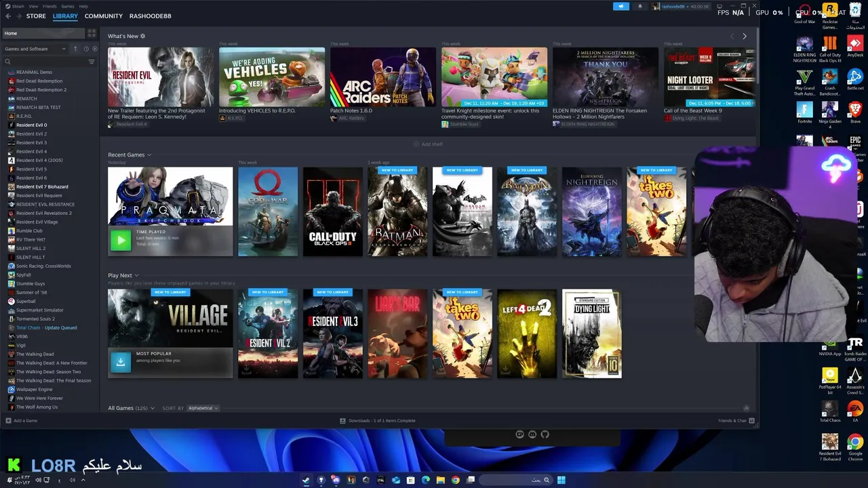
Task: Open the notifications bell
Action: (x=639, y=6)
